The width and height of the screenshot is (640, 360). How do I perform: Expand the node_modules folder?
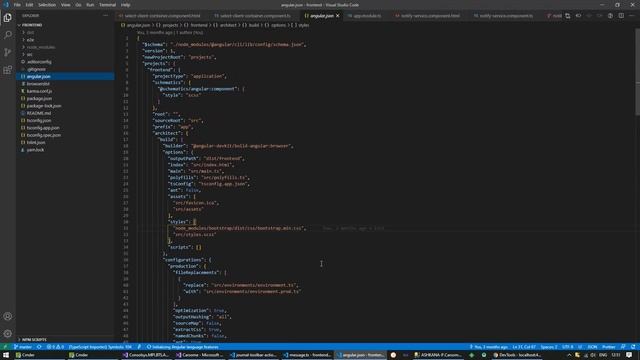tap(65, 47)
